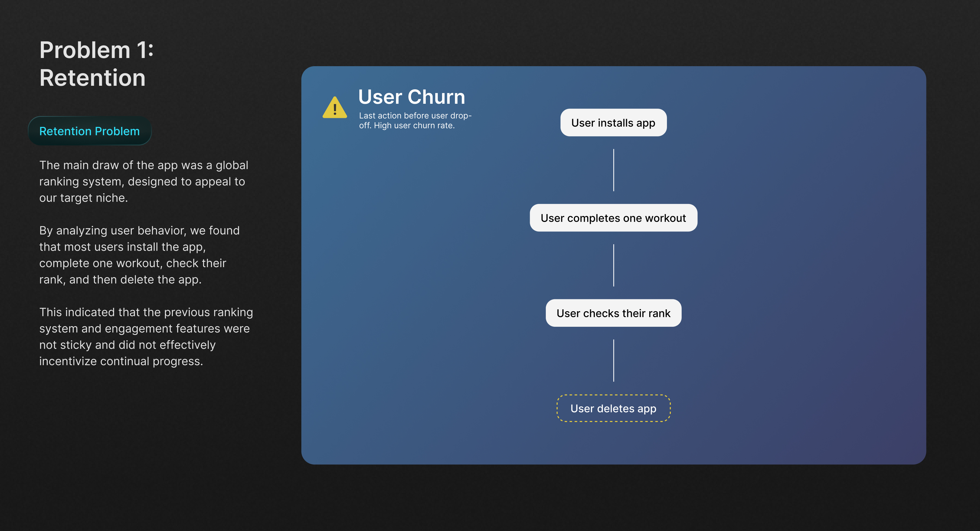
Task: Click connector line below User installs app
Action: (613, 170)
